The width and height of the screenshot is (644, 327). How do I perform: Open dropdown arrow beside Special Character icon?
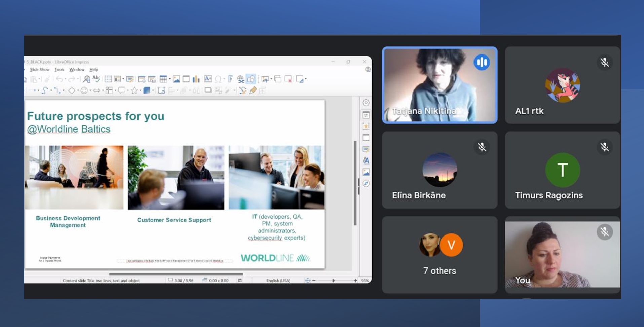coord(224,79)
